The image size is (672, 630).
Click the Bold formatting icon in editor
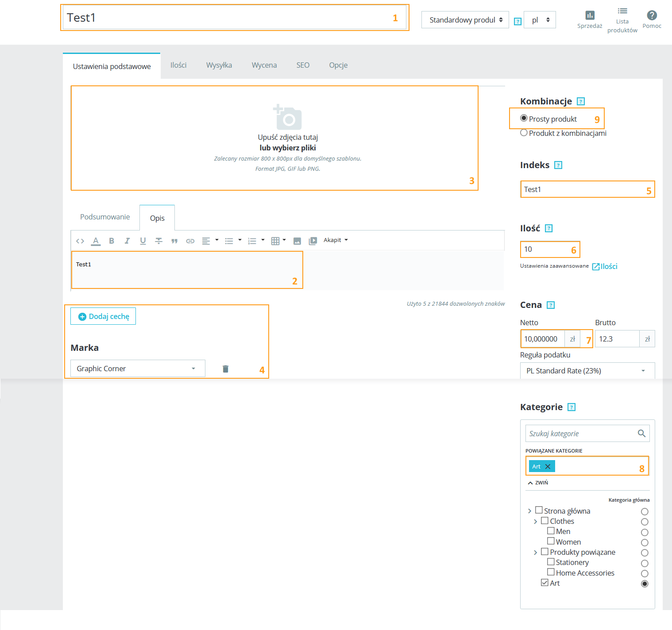[112, 241]
